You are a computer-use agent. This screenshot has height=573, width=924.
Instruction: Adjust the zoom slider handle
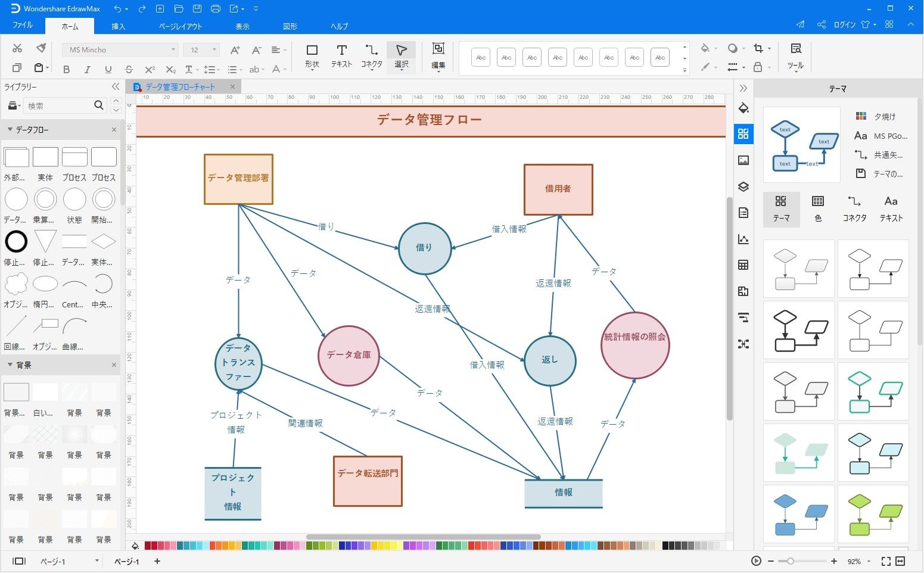791,561
